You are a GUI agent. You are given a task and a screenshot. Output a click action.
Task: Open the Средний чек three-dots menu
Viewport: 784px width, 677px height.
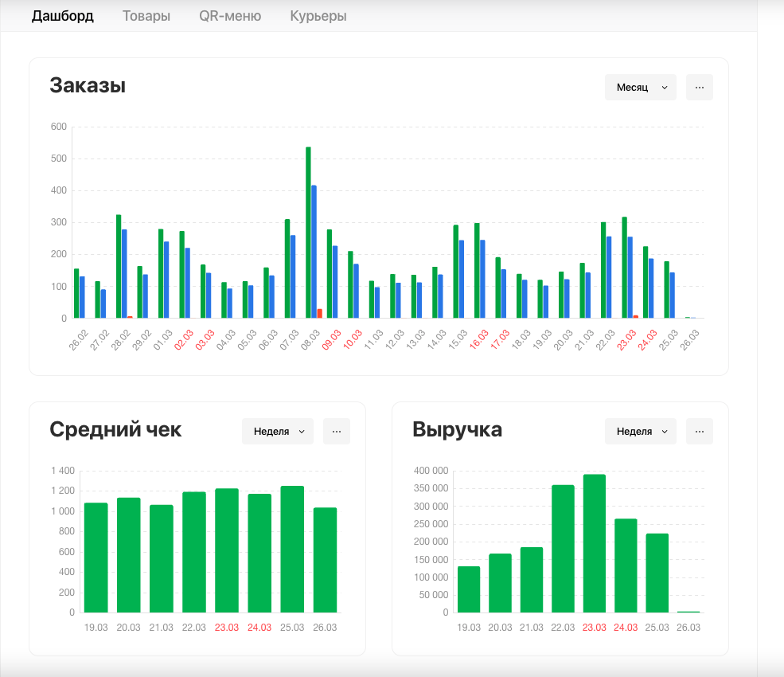(336, 432)
